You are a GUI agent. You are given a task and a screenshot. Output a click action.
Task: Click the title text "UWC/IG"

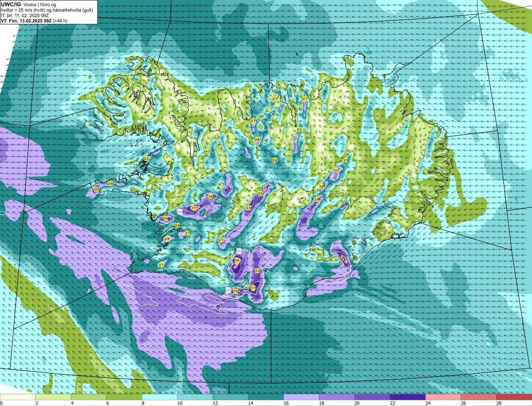pos(11,5)
